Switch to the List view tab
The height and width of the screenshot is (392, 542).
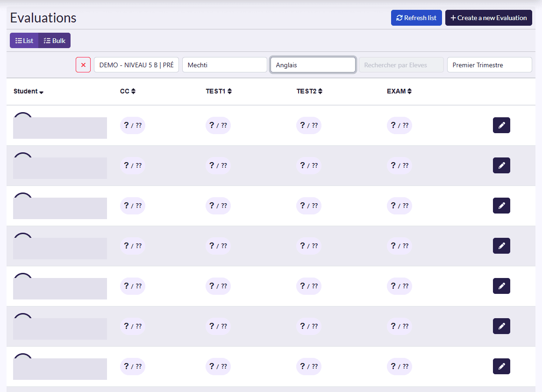(24, 41)
